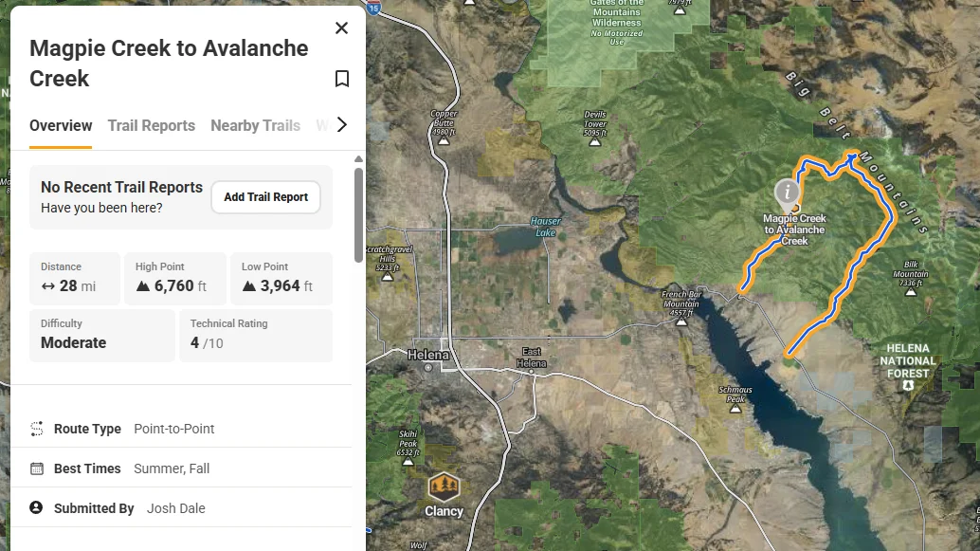Click the Schmaus Peak marker
The width and height of the screenshot is (980, 551).
[735, 409]
